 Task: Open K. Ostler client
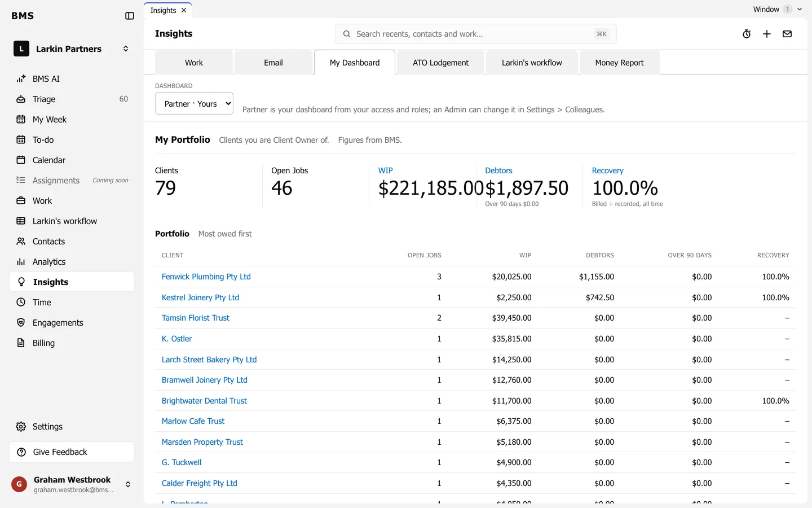tap(176, 339)
